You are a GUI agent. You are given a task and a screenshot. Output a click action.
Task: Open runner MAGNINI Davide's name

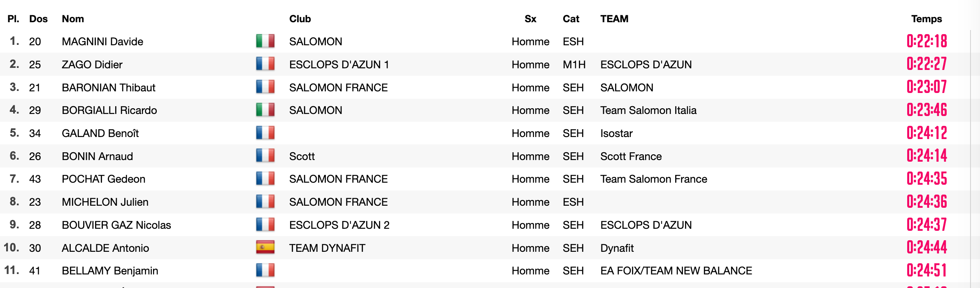point(102,42)
